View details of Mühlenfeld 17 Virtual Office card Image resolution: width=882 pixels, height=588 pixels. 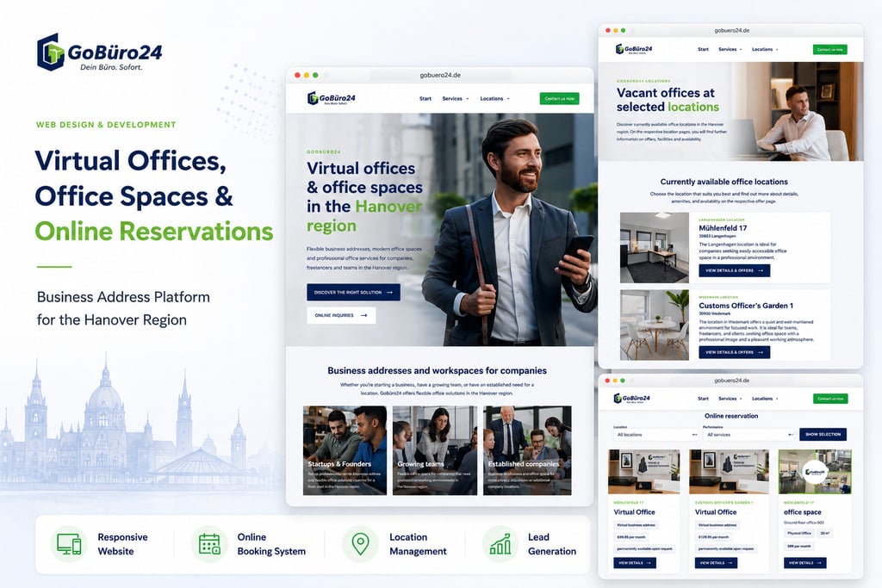pos(635,563)
